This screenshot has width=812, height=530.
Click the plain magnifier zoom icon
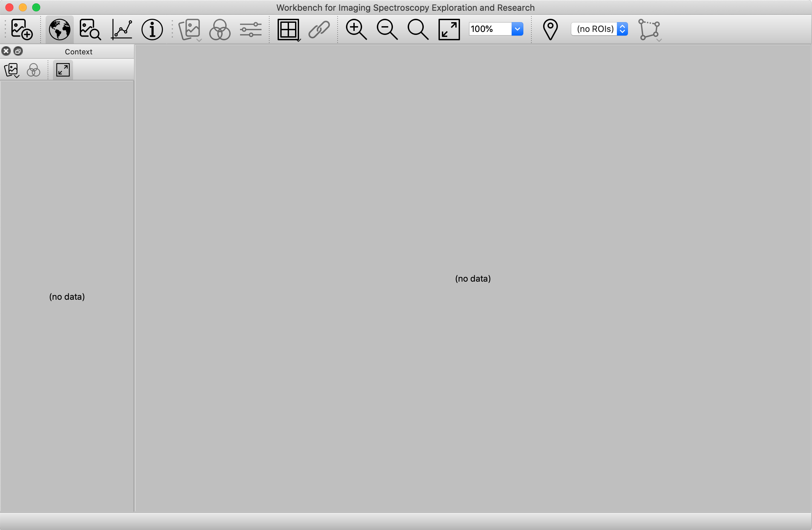pos(418,29)
